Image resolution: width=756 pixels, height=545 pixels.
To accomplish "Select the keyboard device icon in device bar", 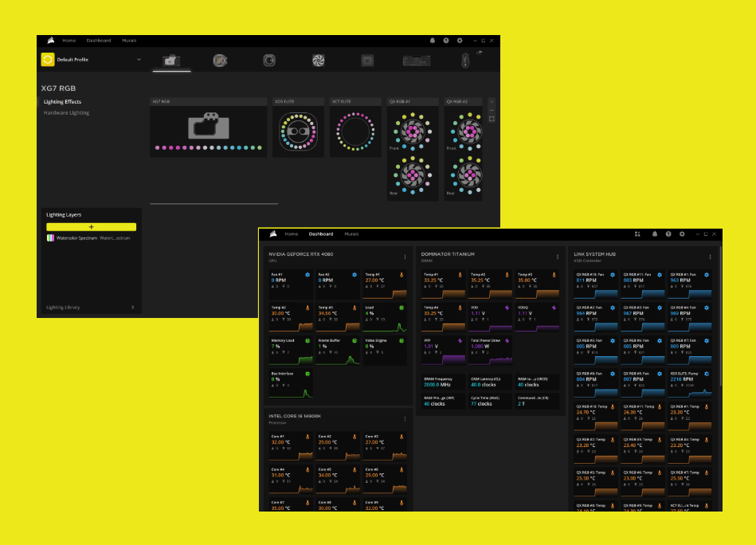I will coord(417,61).
